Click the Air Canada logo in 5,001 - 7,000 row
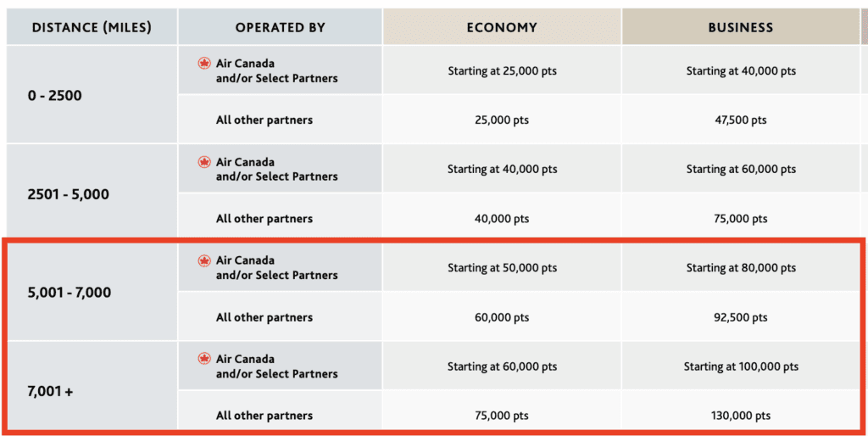 (x=203, y=260)
